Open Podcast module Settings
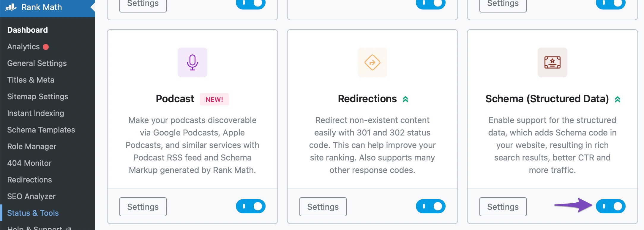The image size is (644, 230). (x=143, y=207)
